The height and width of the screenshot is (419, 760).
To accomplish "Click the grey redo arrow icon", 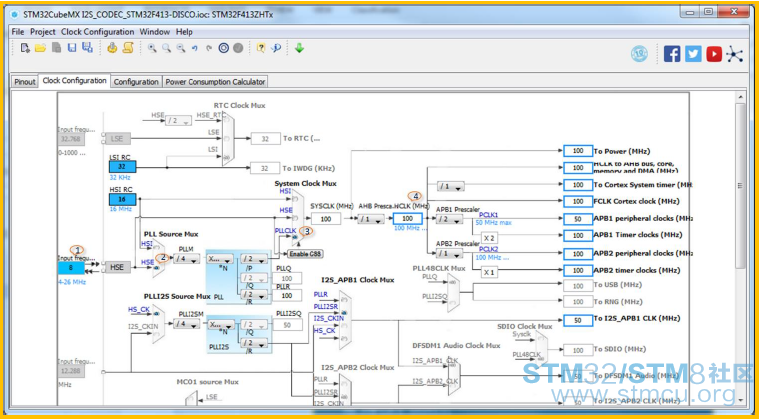I will [x=209, y=48].
